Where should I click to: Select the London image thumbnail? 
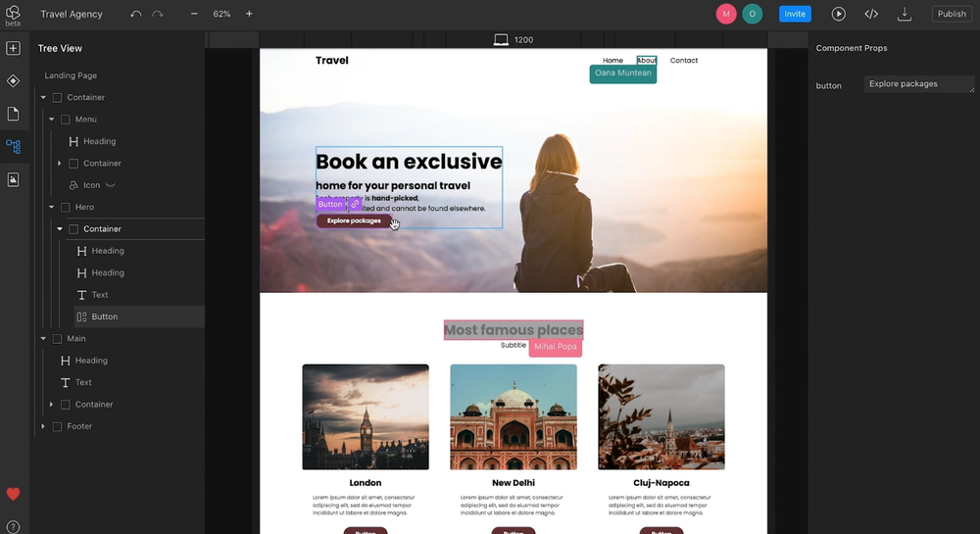(x=366, y=416)
